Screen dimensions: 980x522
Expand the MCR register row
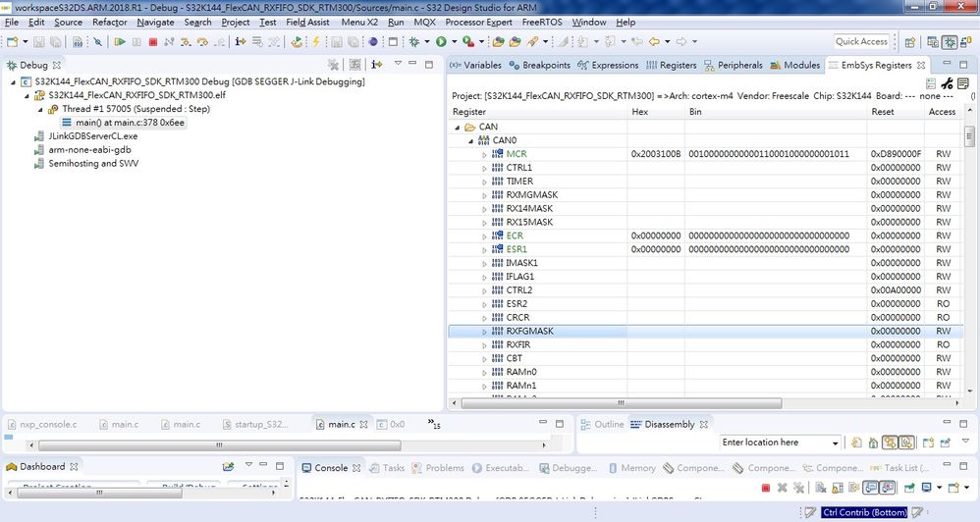coord(484,154)
